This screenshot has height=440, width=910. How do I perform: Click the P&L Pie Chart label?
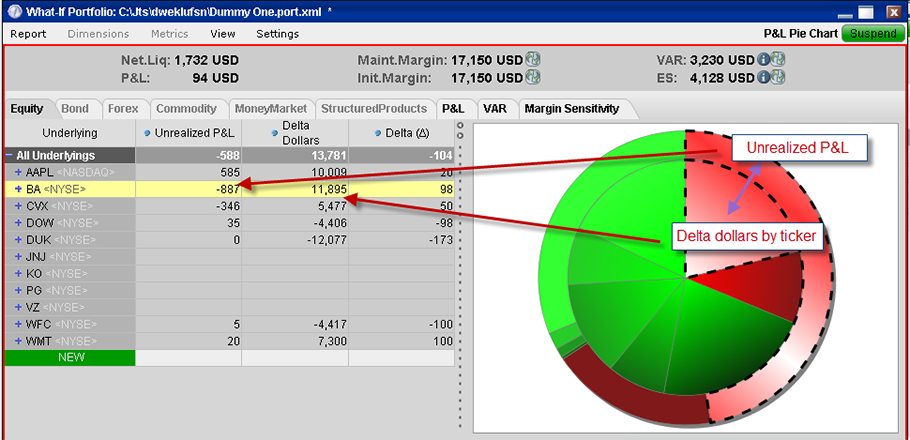[x=801, y=34]
